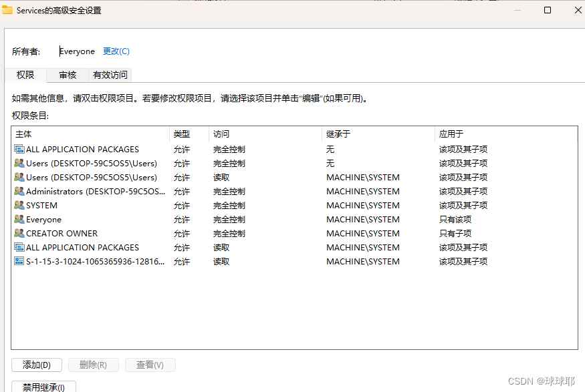Click the SYSTEM principal's user group icon
The height and width of the screenshot is (392, 585).
(19, 205)
